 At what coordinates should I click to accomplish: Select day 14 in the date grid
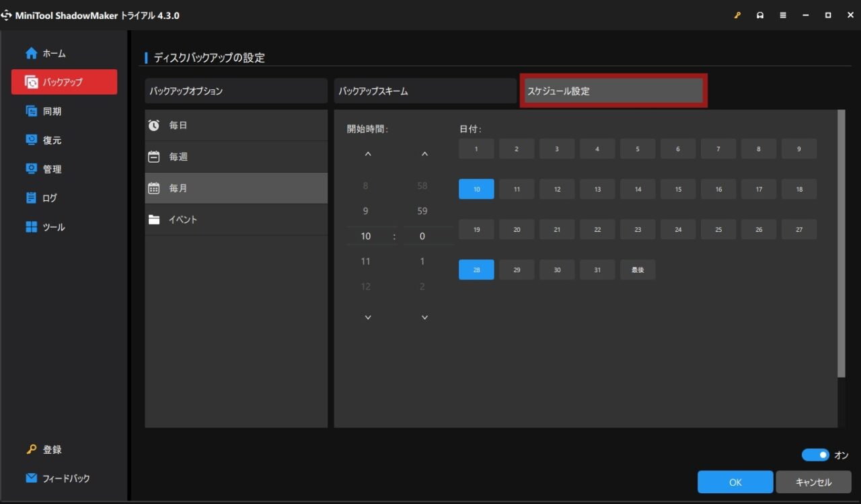[x=638, y=189]
